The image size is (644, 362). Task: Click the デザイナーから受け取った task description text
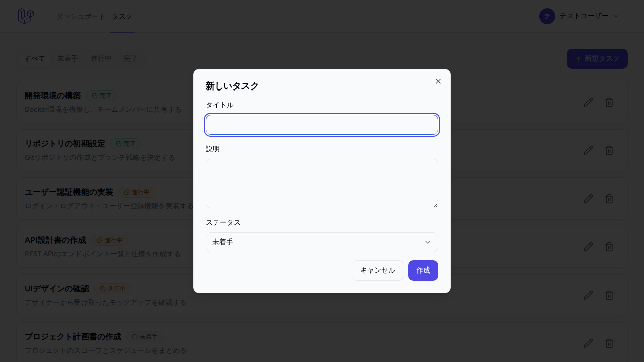coord(106,302)
